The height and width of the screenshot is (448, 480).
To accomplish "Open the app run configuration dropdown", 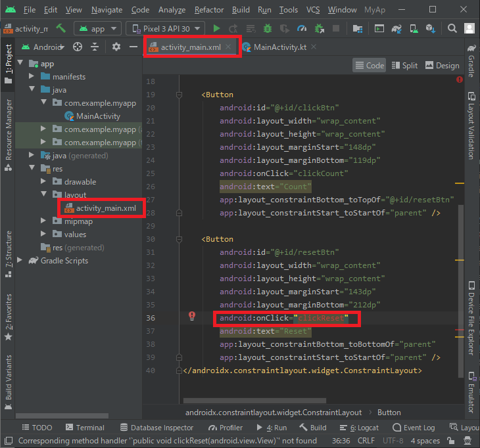I will click(x=97, y=29).
